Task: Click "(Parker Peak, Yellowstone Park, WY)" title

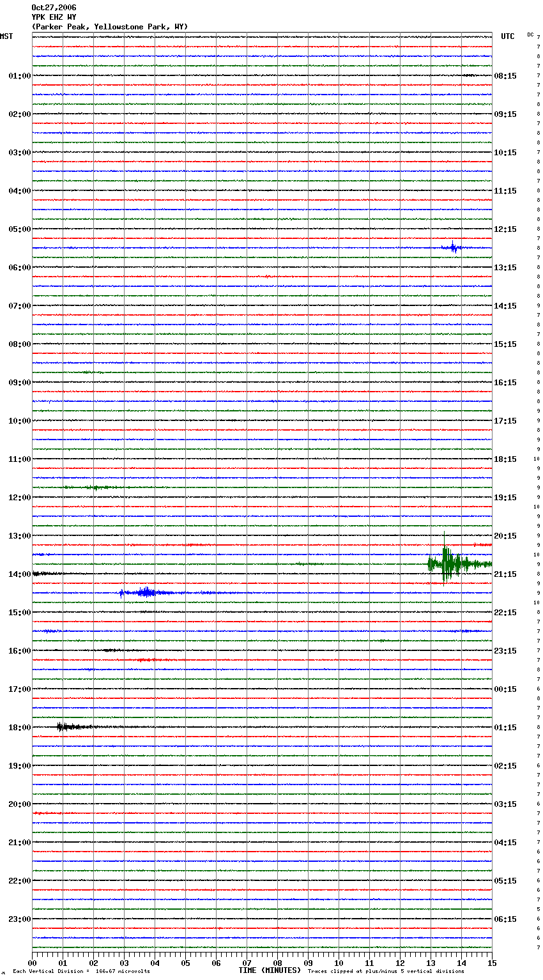Action: pyautogui.click(x=110, y=27)
